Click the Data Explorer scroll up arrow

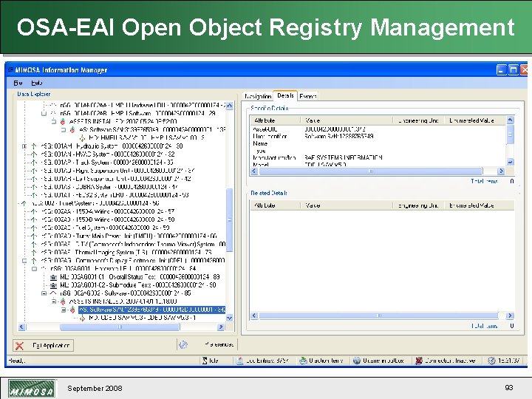[x=229, y=106]
